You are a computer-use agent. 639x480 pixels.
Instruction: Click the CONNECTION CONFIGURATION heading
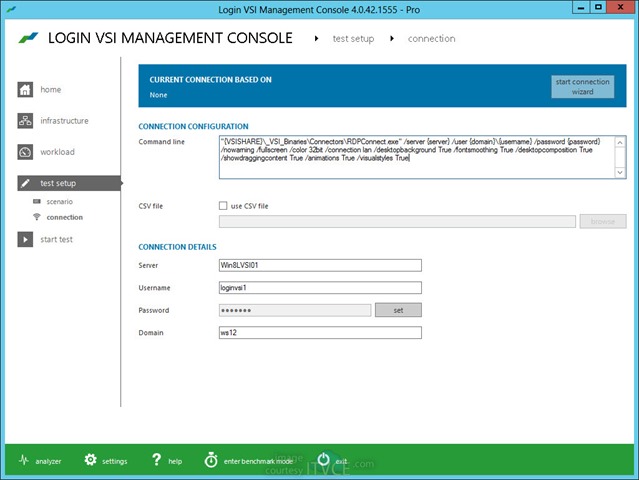click(x=193, y=126)
